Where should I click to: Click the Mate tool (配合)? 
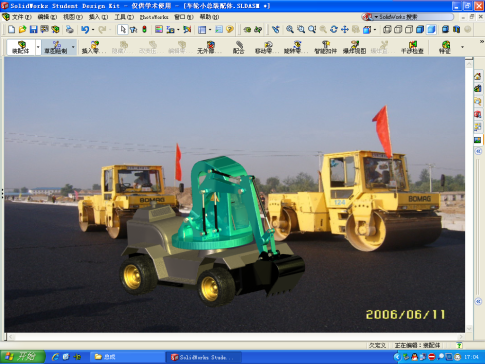239,47
